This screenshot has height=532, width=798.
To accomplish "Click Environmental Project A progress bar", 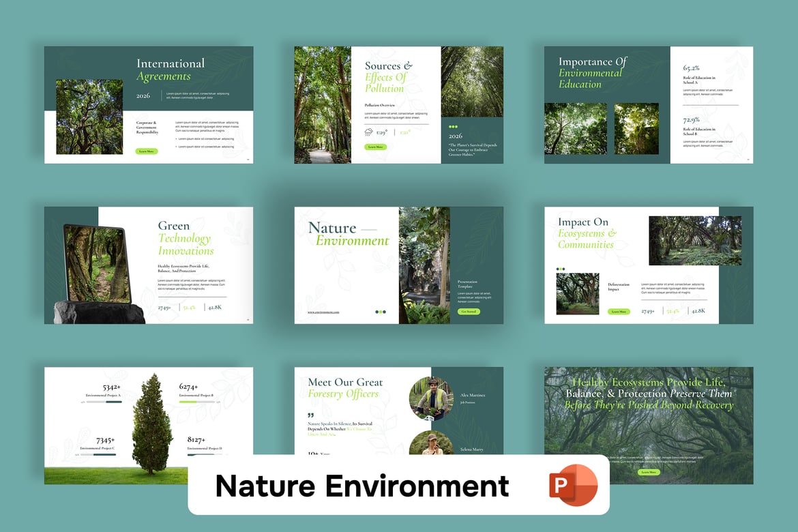I will click(104, 402).
